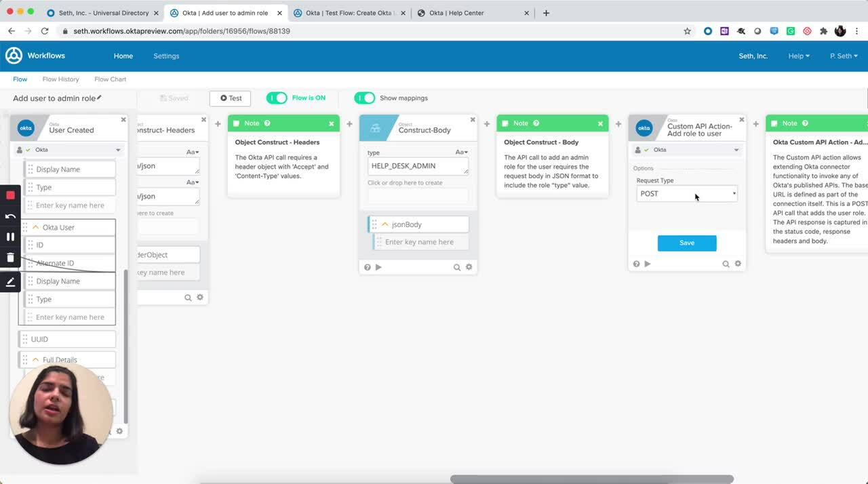The height and width of the screenshot is (484, 868).
Task: Click the Okta Workflows logo icon
Action: (x=14, y=56)
